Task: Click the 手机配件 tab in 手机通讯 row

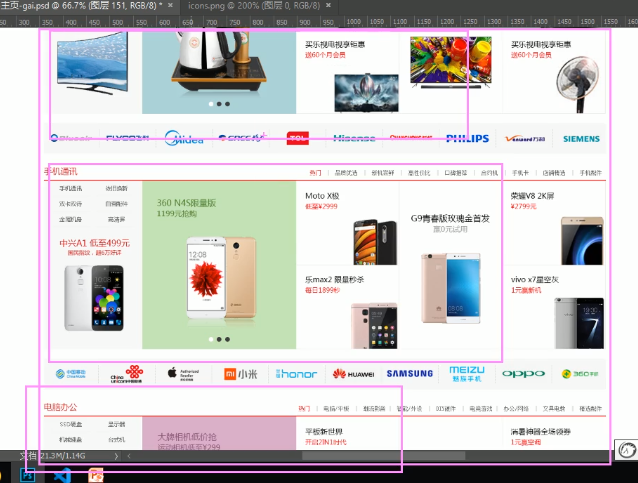Action: [x=590, y=173]
